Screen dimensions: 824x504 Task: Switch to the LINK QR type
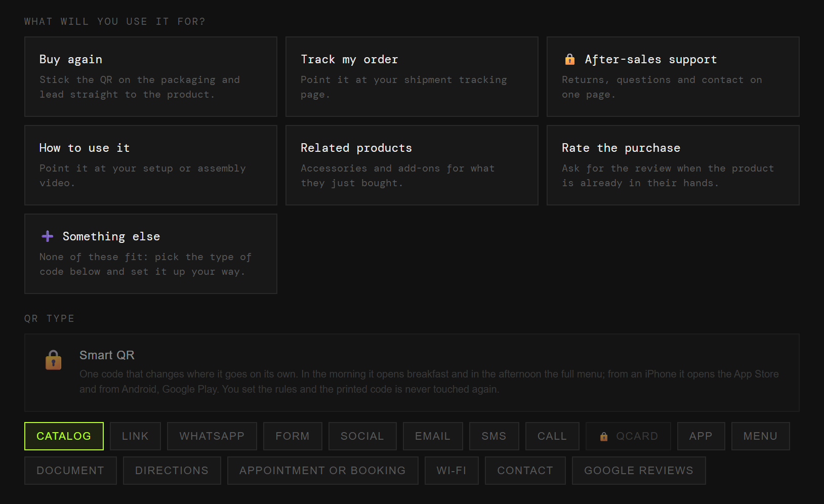tap(135, 436)
